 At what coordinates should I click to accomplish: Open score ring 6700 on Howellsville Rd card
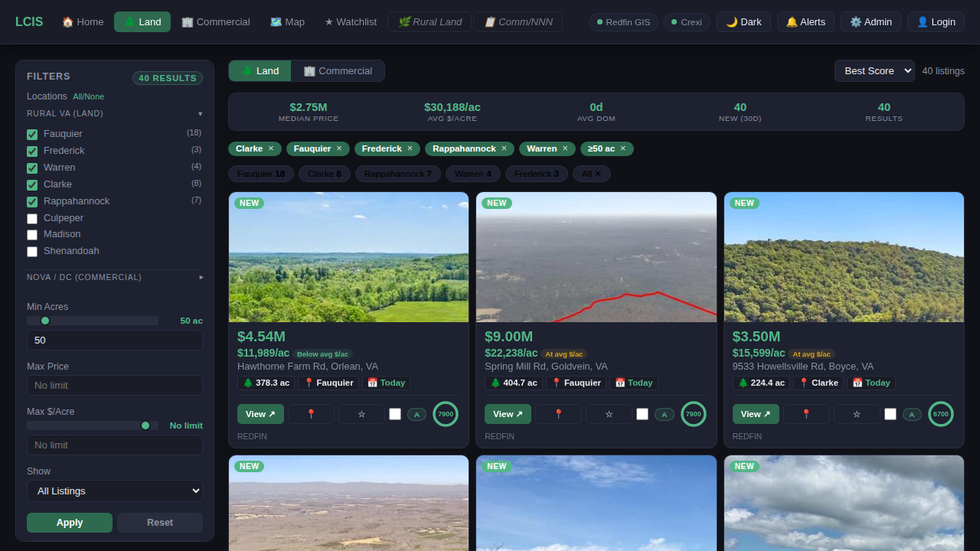(x=941, y=414)
